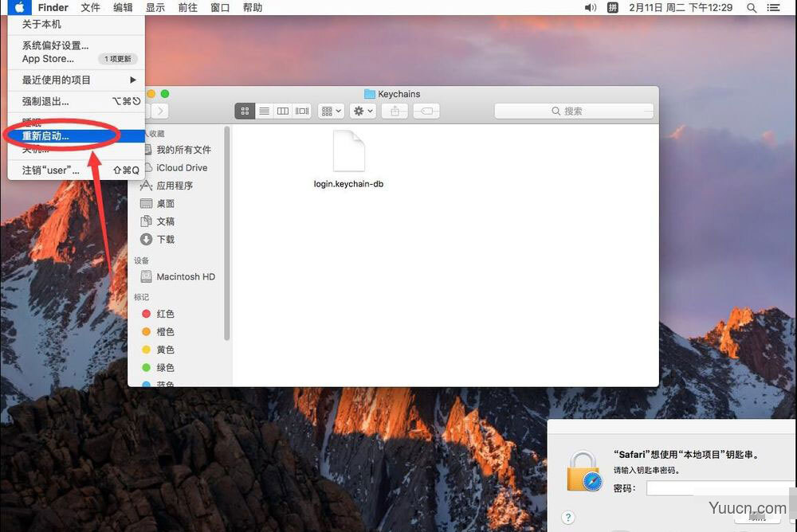
Task: Click the Finder 搜索 field
Action: [x=574, y=111]
